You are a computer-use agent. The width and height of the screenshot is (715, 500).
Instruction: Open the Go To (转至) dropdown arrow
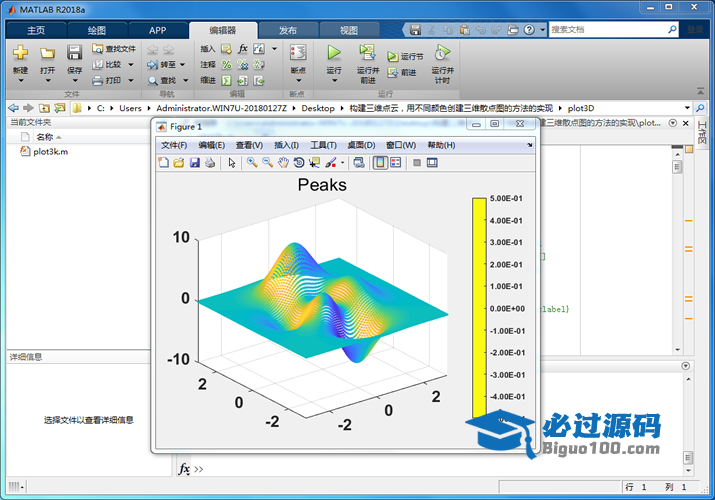[x=182, y=65]
